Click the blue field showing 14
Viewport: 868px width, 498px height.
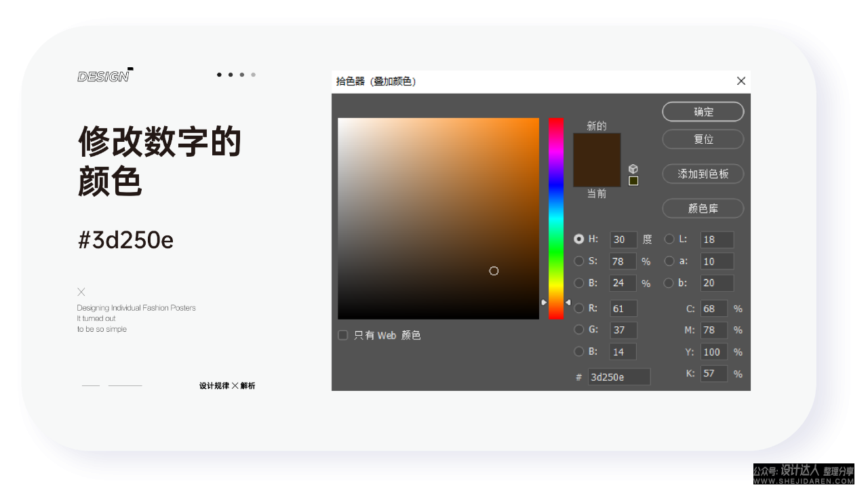click(x=623, y=351)
